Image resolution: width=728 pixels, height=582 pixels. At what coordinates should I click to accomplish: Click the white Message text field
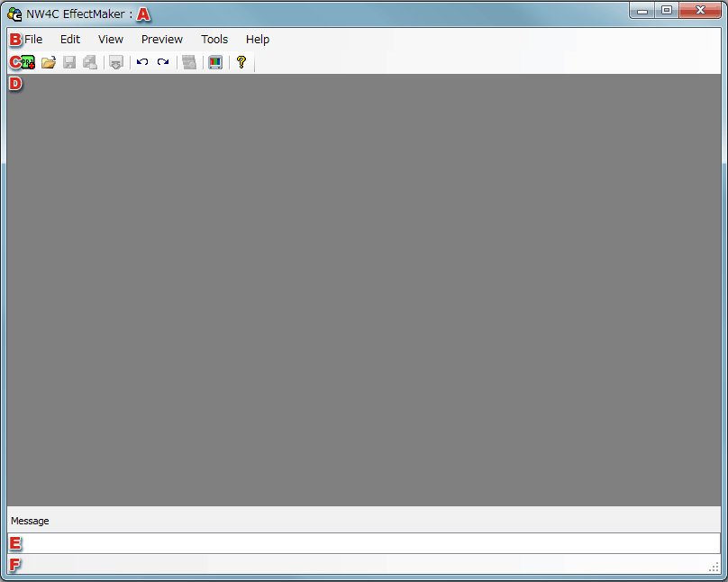pos(364,543)
